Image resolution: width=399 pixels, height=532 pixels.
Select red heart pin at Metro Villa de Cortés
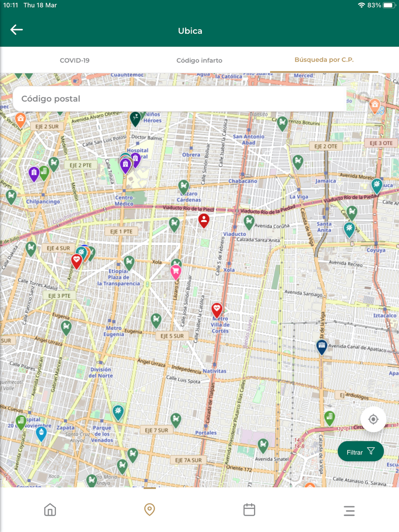coord(217,310)
